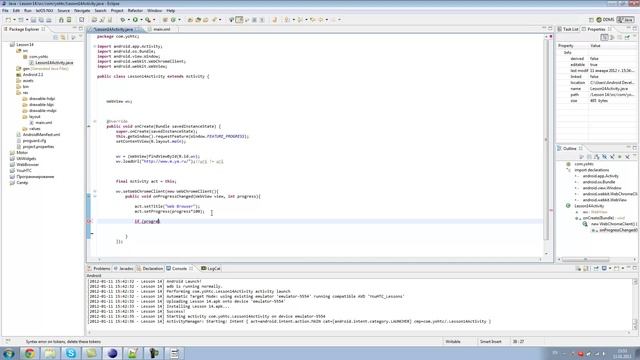Open the Android SDK Manager icon
This screenshot has width=640, height=360.
coord(61,20)
